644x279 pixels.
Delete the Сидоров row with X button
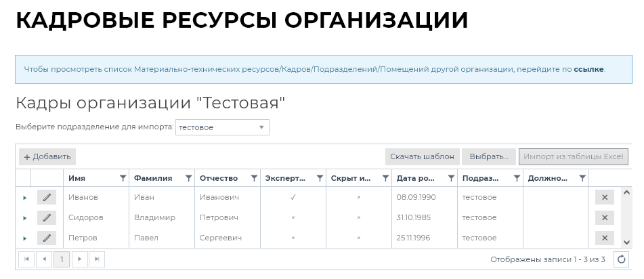(x=605, y=217)
